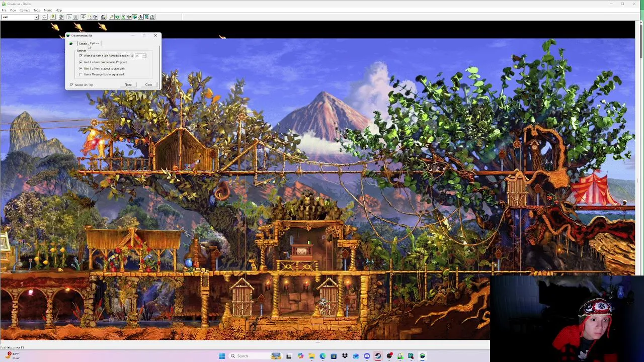Toggle the Always On Top checkbox
Viewport: 644px width, 362px height.
coord(72,84)
